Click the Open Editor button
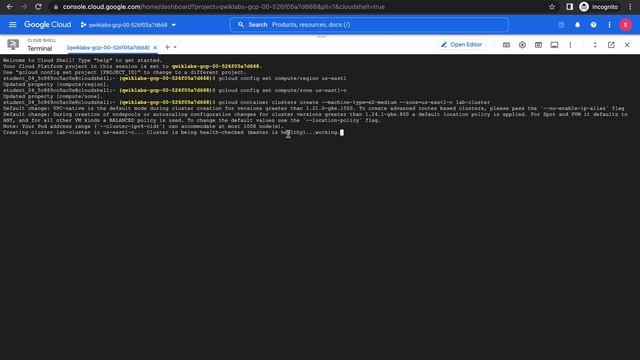The width and height of the screenshot is (640, 360). click(462, 44)
